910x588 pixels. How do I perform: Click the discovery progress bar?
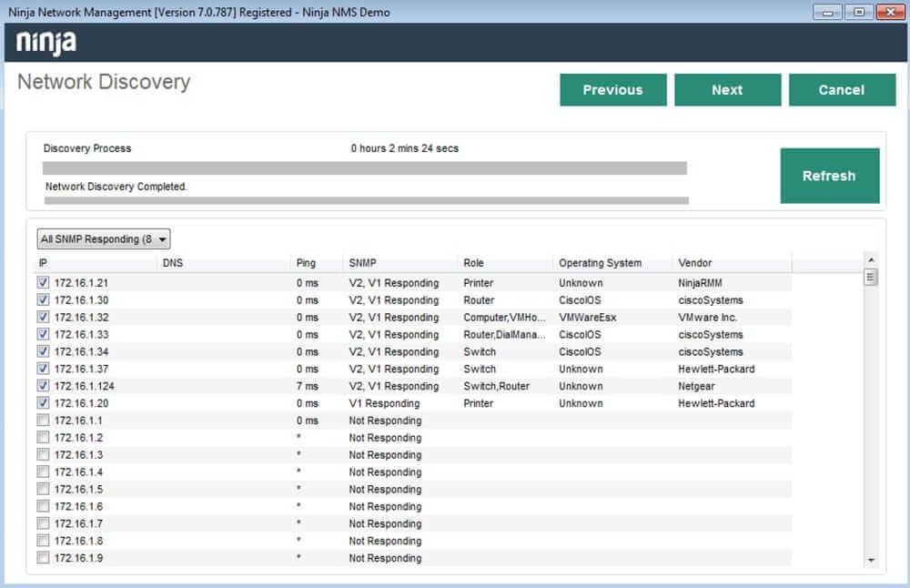[364, 167]
